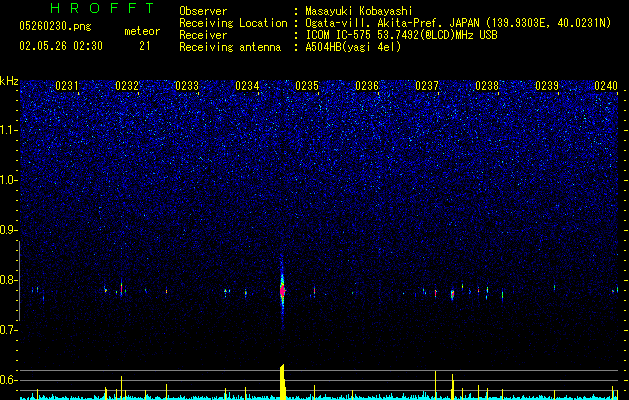Click the 0235 time marker
The image size is (629, 400).
(307, 86)
